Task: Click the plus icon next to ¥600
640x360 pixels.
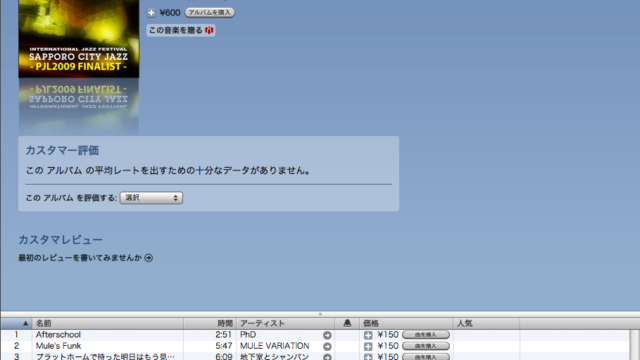Action: (151, 13)
